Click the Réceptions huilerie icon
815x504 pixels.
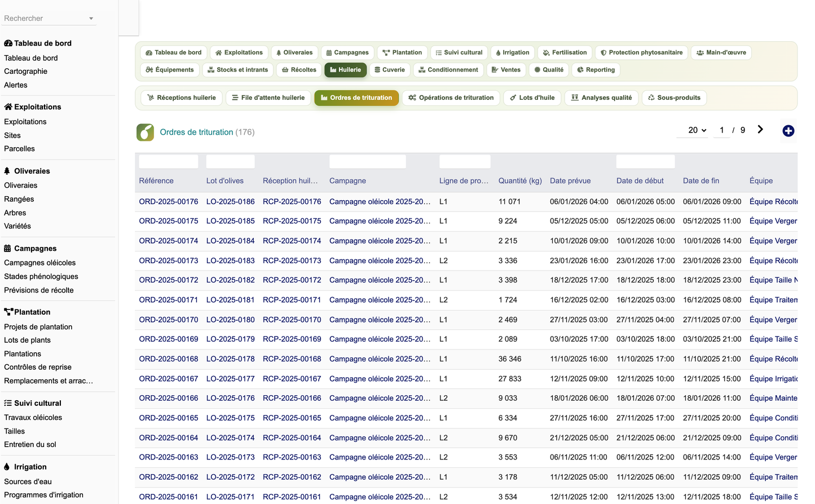point(151,98)
